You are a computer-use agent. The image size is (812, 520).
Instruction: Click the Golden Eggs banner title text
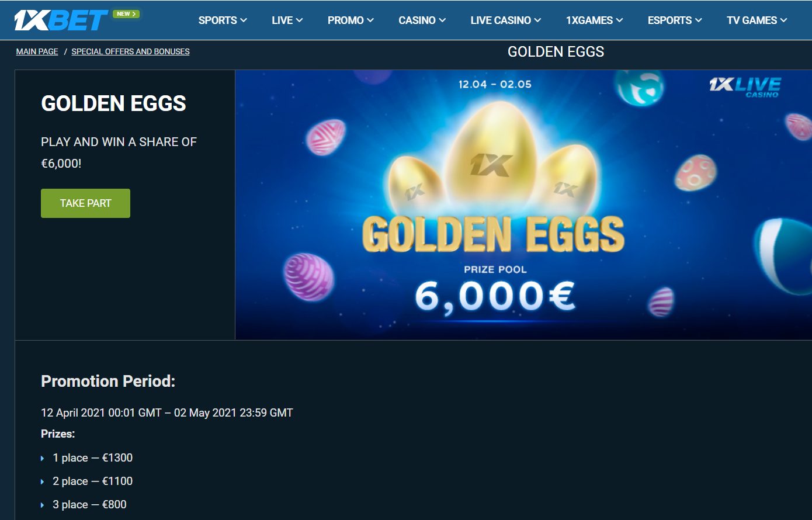point(493,234)
